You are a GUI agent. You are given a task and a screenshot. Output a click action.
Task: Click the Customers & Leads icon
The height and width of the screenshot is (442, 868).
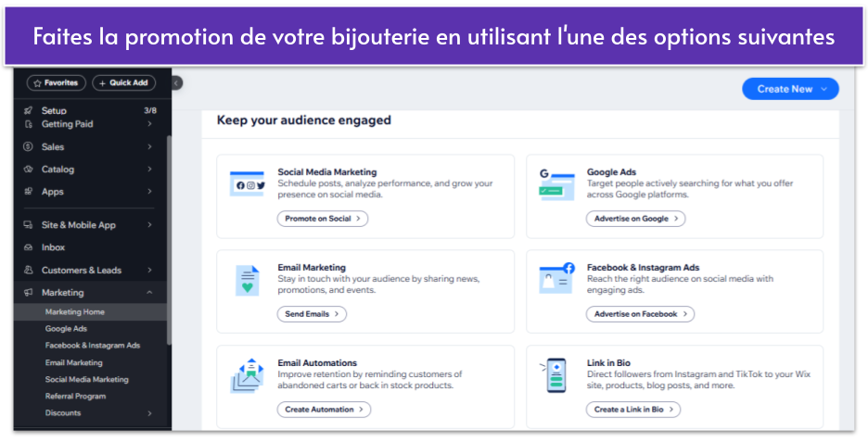(28, 270)
